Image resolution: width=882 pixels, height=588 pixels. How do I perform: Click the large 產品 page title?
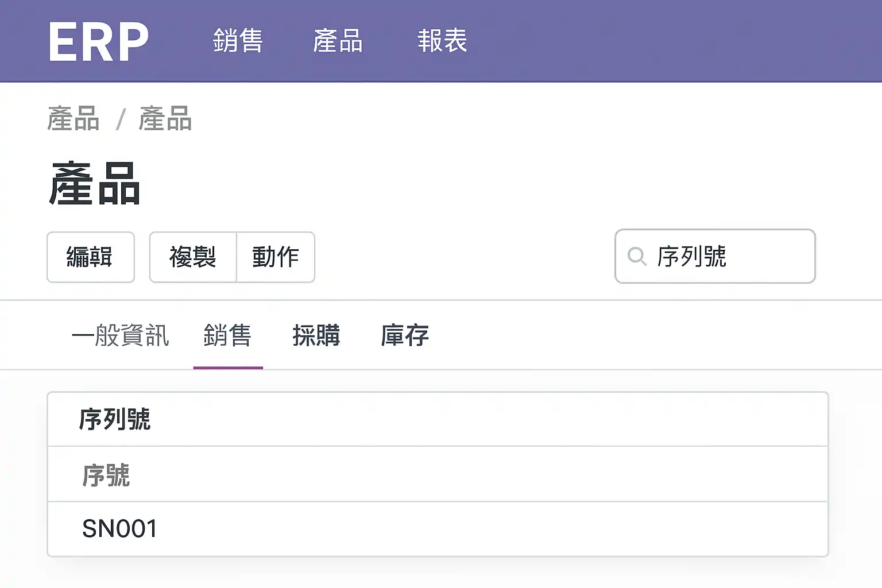[95, 184]
